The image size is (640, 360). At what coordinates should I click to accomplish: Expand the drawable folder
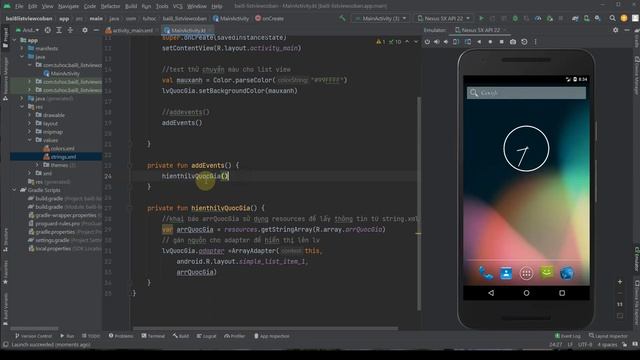[30, 115]
